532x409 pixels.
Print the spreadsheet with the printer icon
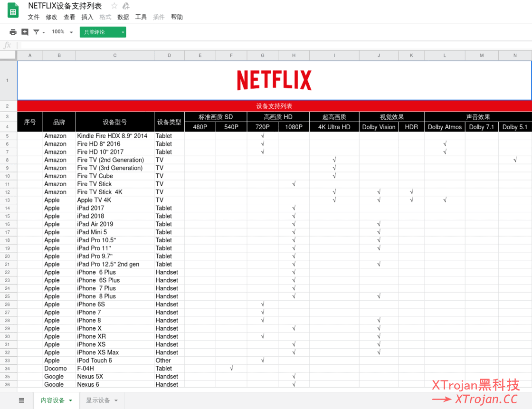pos(13,32)
